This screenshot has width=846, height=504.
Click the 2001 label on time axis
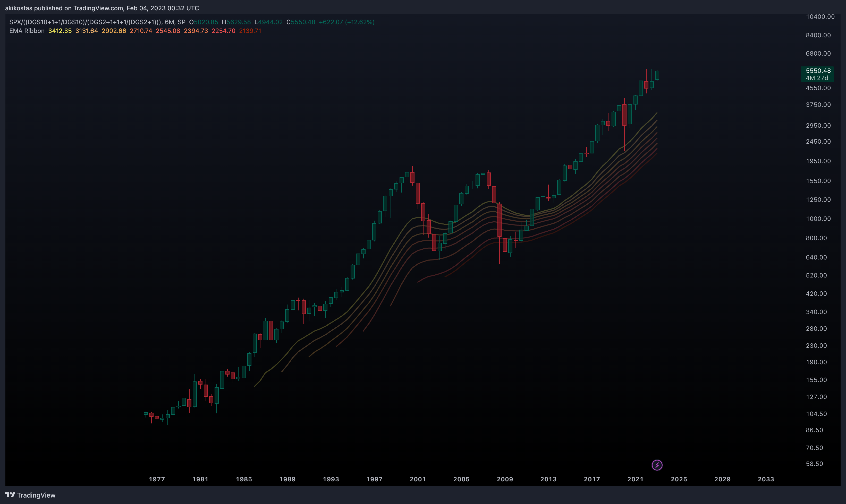point(418,479)
